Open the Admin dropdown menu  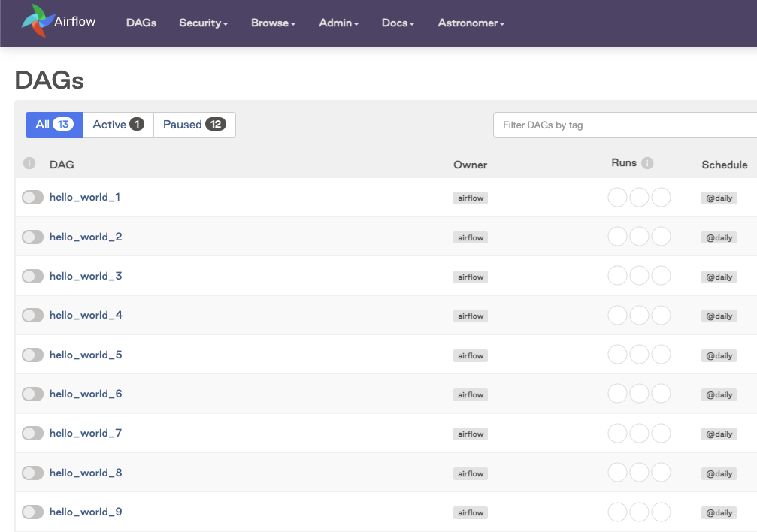click(338, 23)
